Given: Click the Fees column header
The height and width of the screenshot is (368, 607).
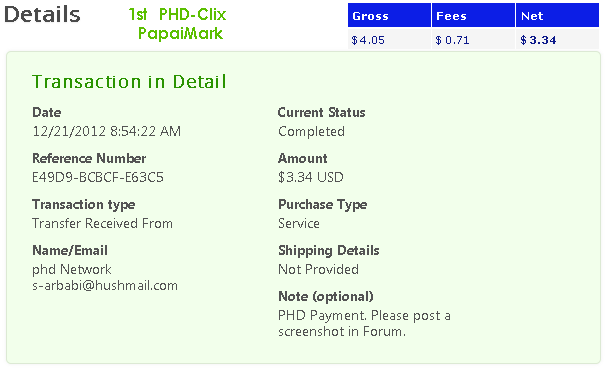Looking at the screenshot, I should (x=473, y=15).
